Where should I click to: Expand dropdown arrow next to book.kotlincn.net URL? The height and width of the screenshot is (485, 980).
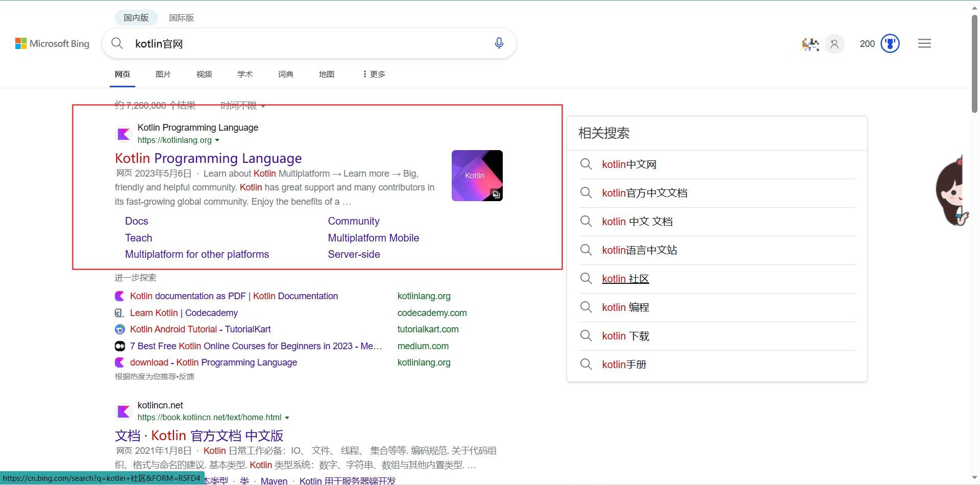pyautogui.click(x=287, y=418)
